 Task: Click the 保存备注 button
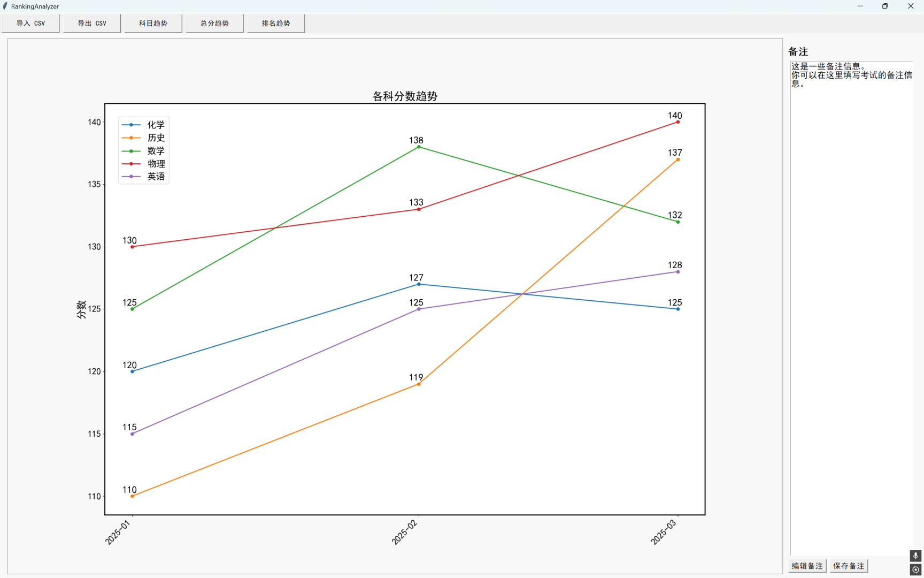849,566
